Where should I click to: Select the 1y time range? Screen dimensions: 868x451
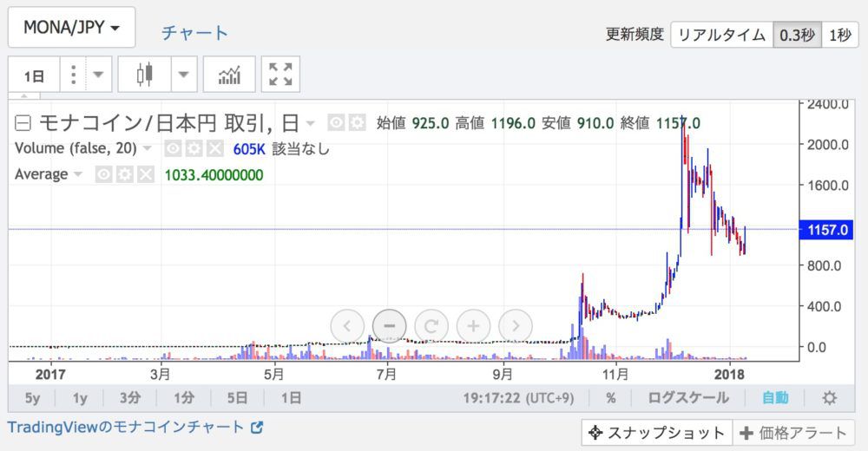[x=80, y=398]
